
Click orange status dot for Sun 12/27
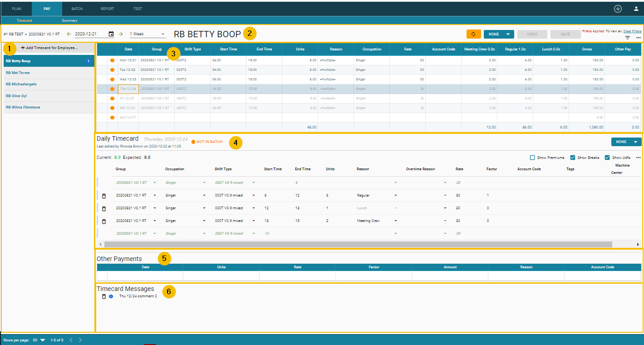tap(112, 118)
